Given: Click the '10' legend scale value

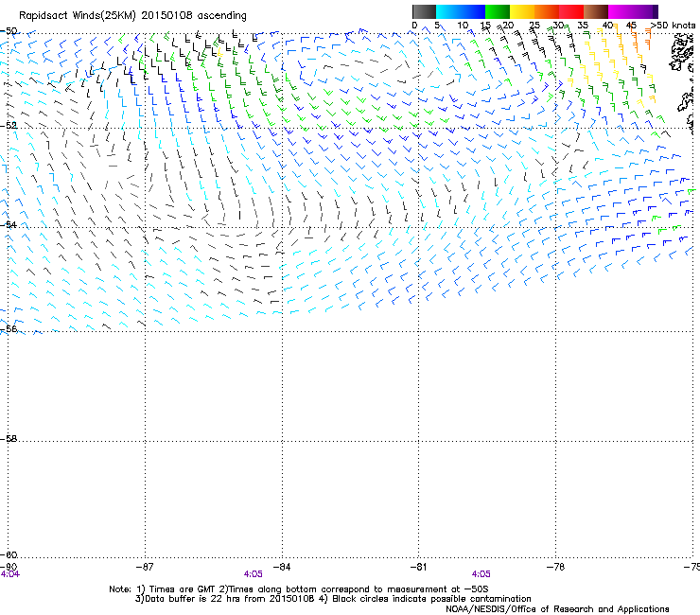Looking at the screenshot, I should tap(463, 26).
